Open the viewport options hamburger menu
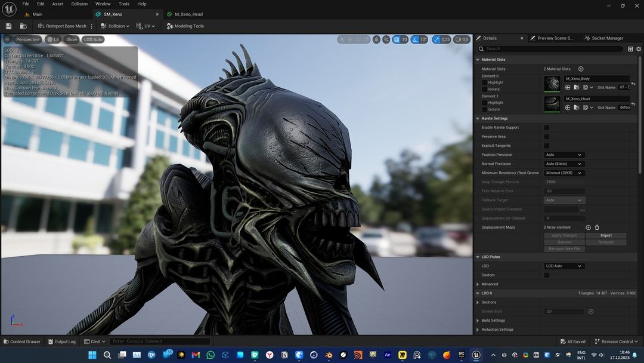Viewport: 644px width, 363px height. [7, 39]
